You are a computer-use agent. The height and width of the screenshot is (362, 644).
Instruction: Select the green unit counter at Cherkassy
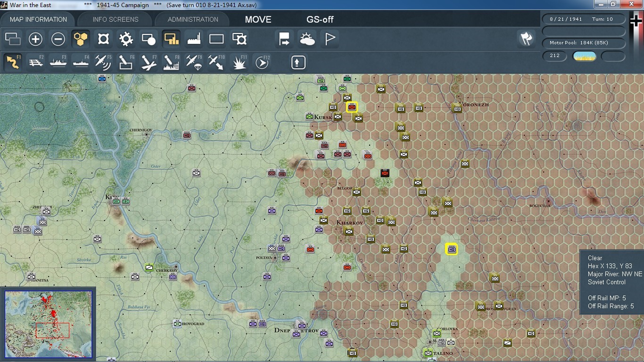149,267
